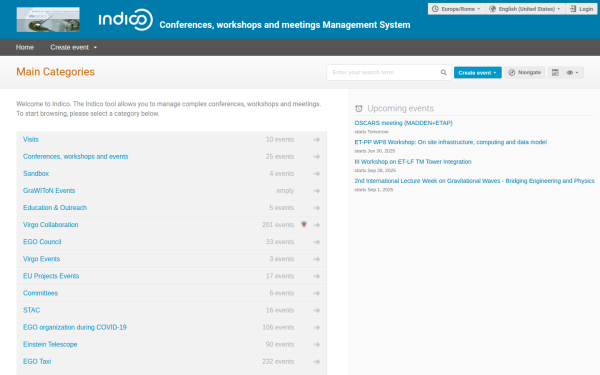Open Conferences, workshops and events category
Image resolution: width=600 pixels, height=375 pixels.
[x=75, y=157]
